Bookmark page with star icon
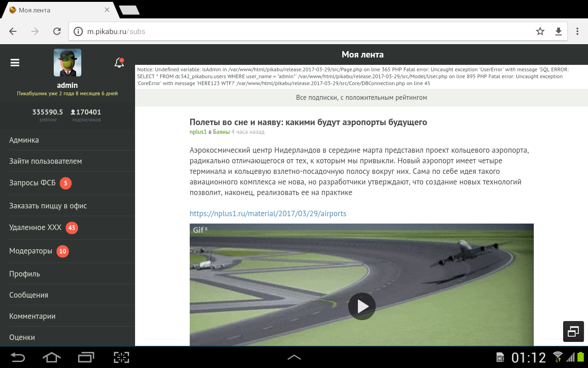Screen dimensions: 588x368 540,31
